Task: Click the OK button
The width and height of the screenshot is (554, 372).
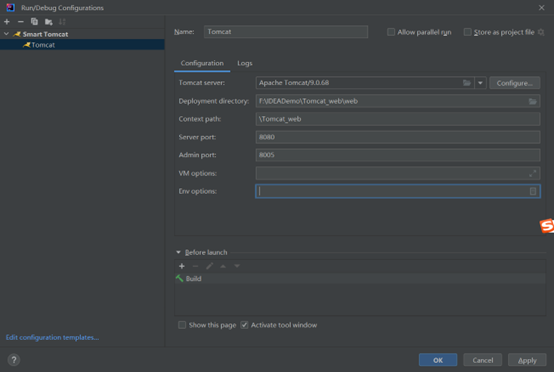Action: pyautogui.click(x=438, y=360)
